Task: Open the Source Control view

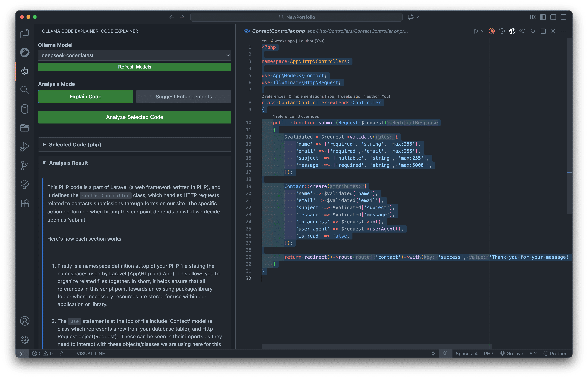Action: tap(25, 165)
